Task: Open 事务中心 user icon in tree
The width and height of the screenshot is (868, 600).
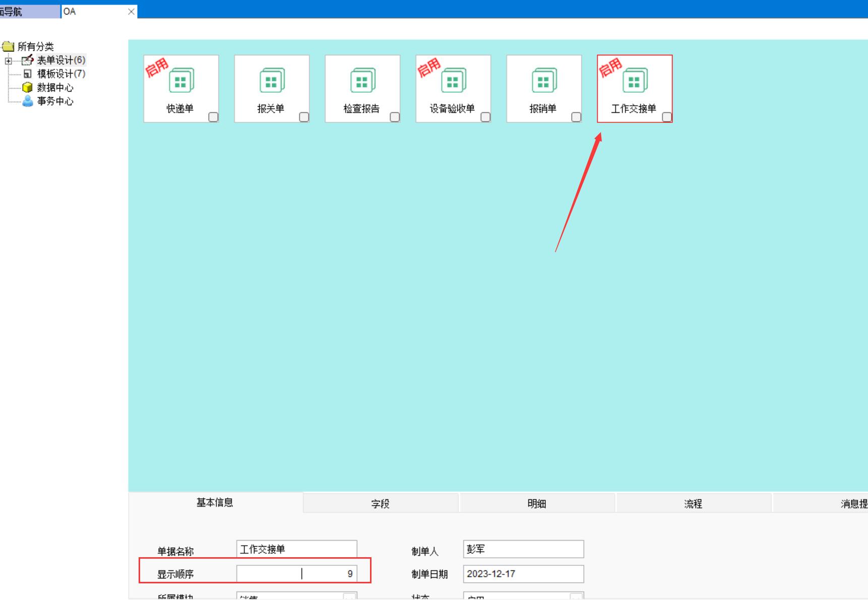Action: tap(28, 101)
